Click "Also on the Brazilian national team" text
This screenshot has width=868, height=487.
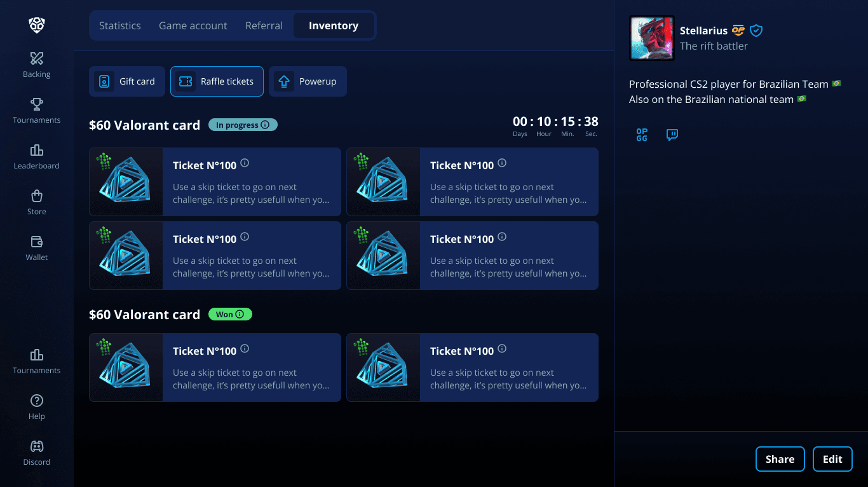tap(711, 99)
